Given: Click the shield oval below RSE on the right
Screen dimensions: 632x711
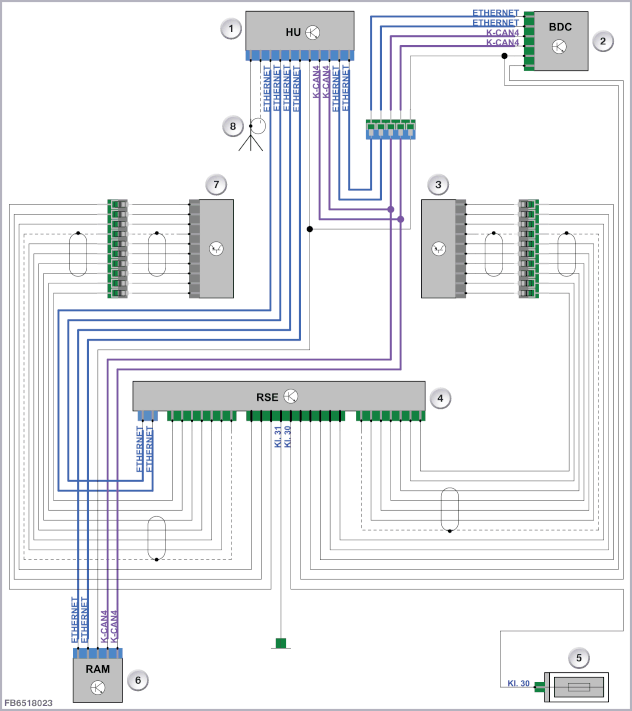Looking at the screenshot, I should coord(450,509).
